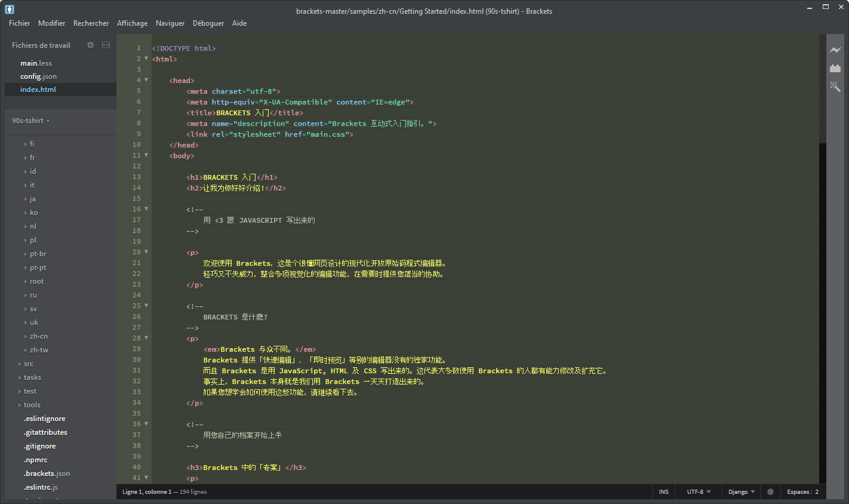Screen dimensions: 849x504
Task: Change language mode via Django dropdown
Action: tap(740, 491)
